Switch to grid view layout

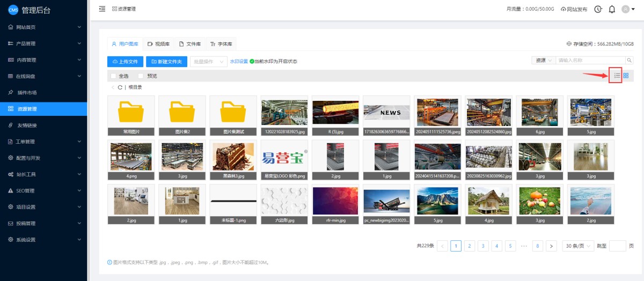[x=626, y=76]
